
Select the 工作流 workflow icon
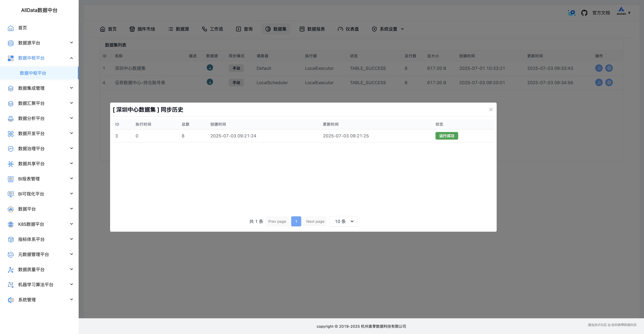tap(204, 29)
